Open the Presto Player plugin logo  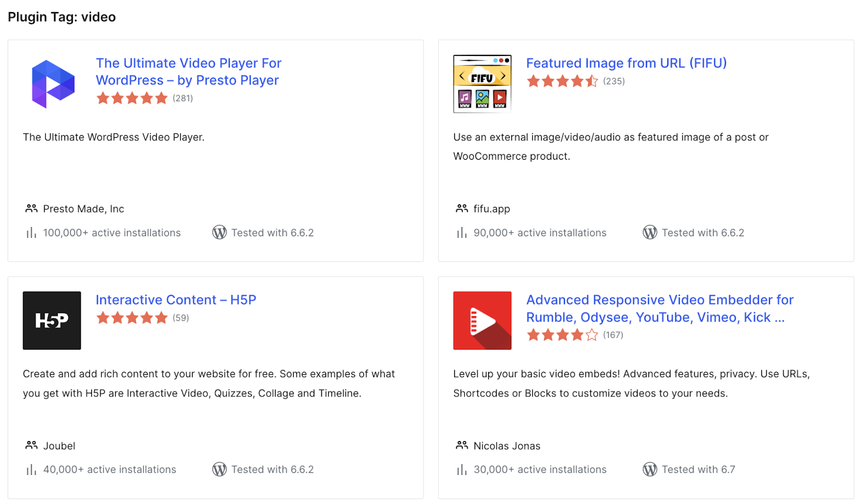52,84
